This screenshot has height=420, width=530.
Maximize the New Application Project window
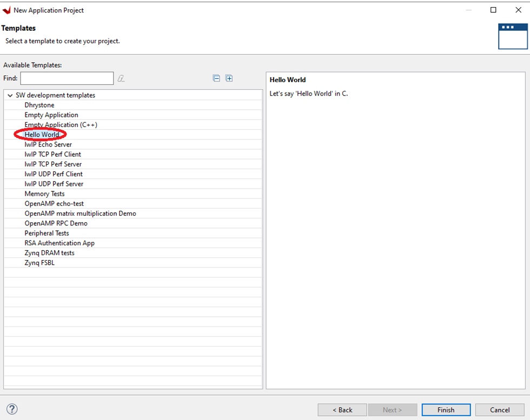(x=493, y=10)
